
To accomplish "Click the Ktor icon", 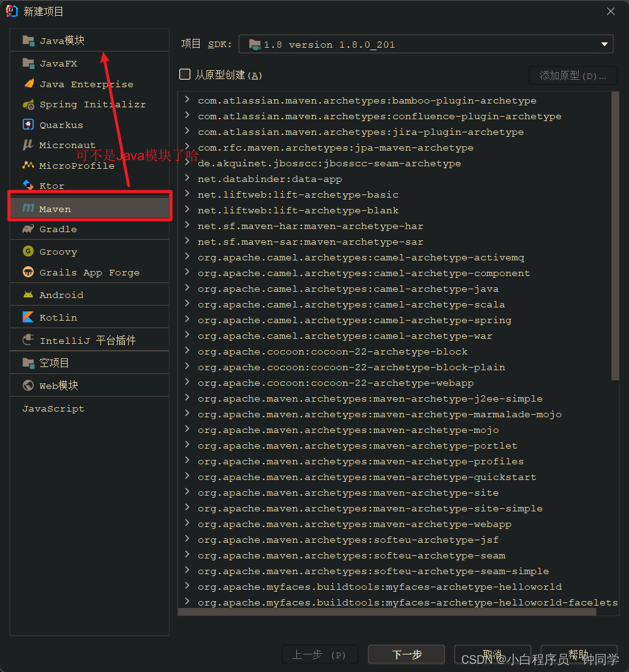I will pos(28,185).
